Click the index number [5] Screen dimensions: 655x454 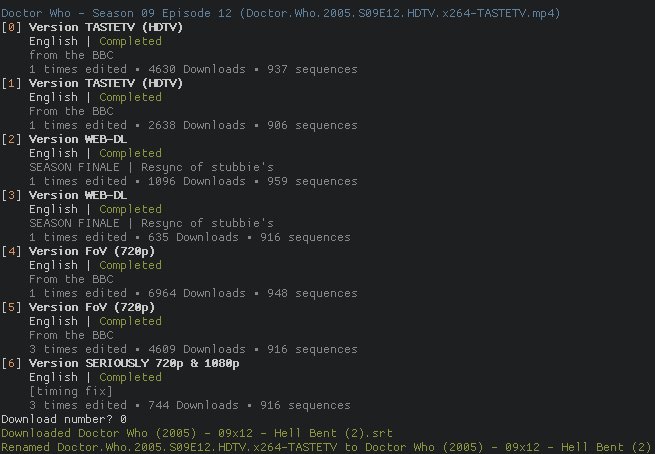11,307
